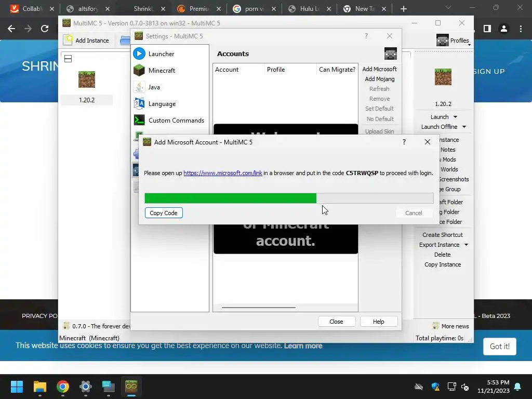Click Delete in the instance panel
The image size is (532, 399).
[443, 255]
